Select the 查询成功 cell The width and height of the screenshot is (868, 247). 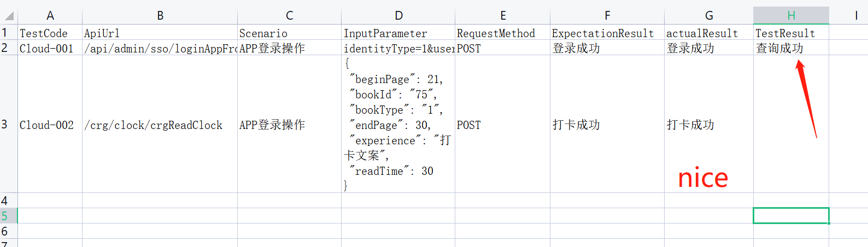coord(791,48)
